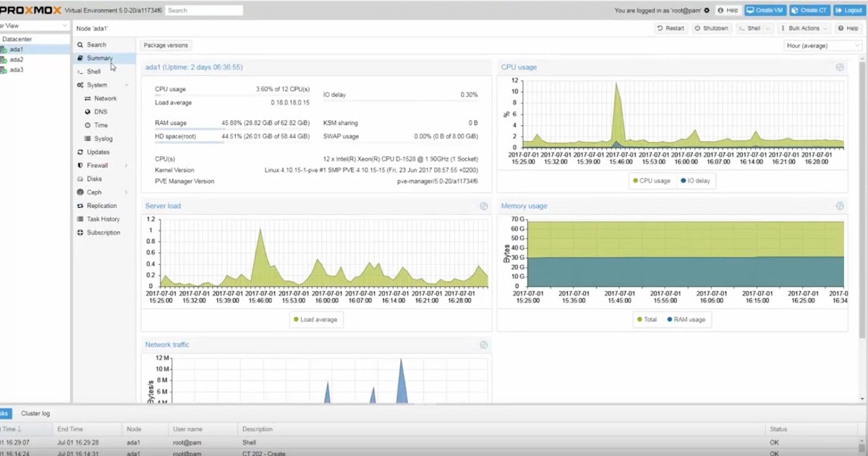Viewport: 868px width, 456px height.
Task: Open Network settings via the sidebar icon
Action: coord(89,98)
